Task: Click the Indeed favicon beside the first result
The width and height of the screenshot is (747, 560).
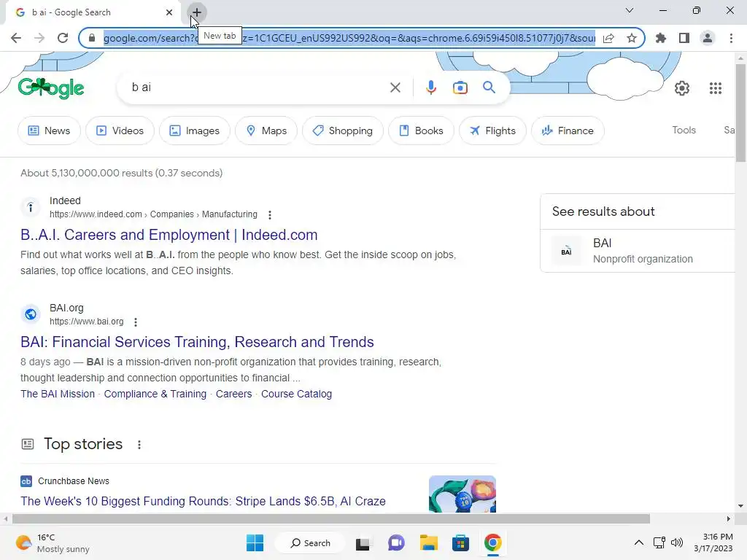Action: click(31, 207)
